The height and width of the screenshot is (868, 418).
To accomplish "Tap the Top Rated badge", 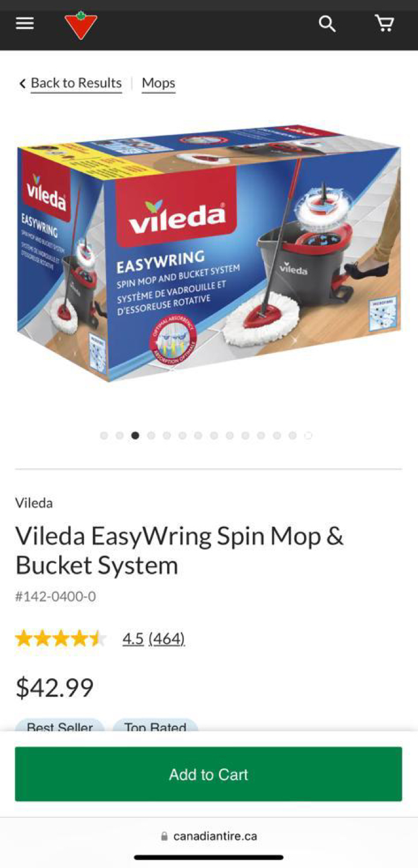I will pyautogui.click(x=156, y=725).
